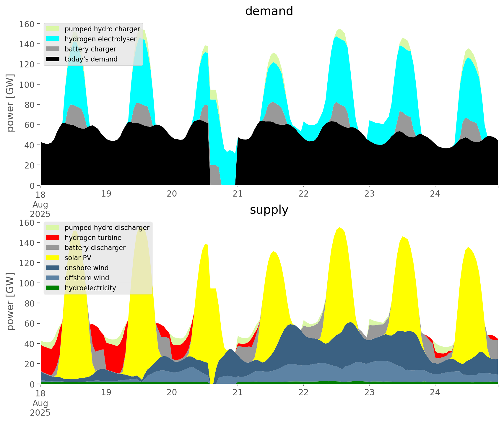504x423 pixels.
Task: Click the black today's demand legend swatch
Action: pos(53,59)
